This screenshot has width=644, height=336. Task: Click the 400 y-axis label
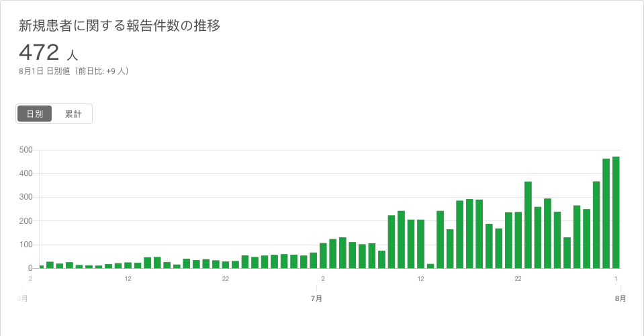26,173
